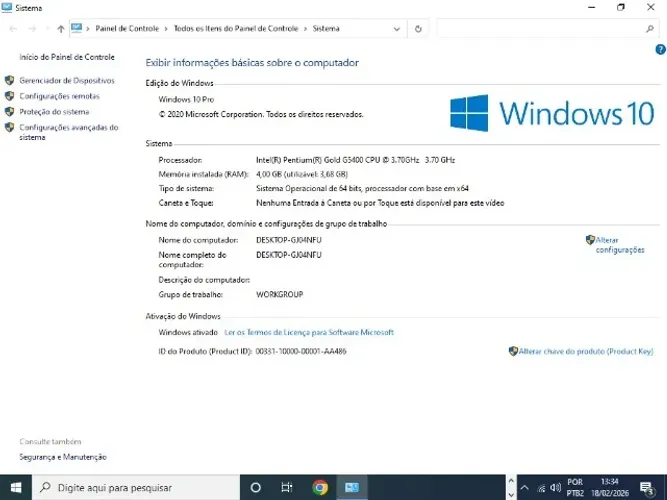Click the Sistema window taskbar icon
667x500 pixels.
coord(352,488)
